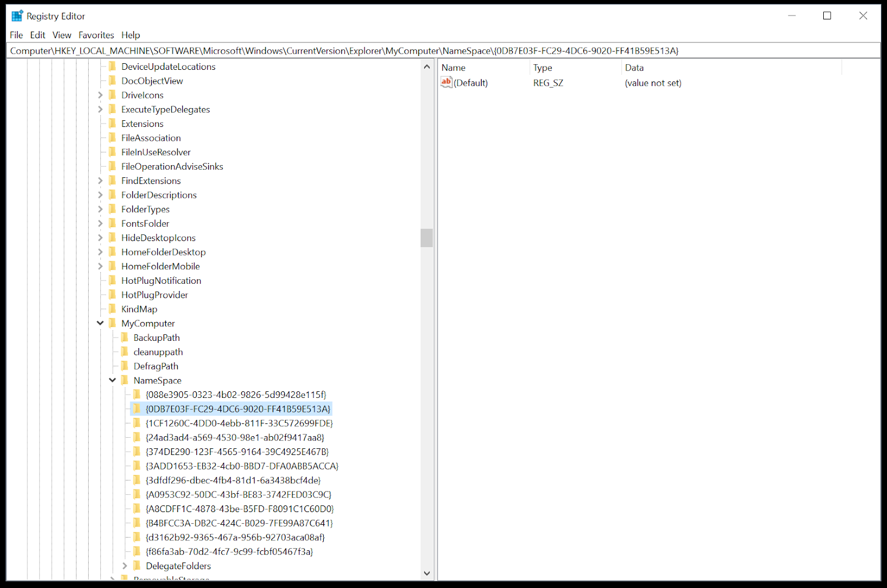Expand the FindExtensions key
Image resolution: width=887 pixels, height=588 pixels.
click(x=100, y=181)
